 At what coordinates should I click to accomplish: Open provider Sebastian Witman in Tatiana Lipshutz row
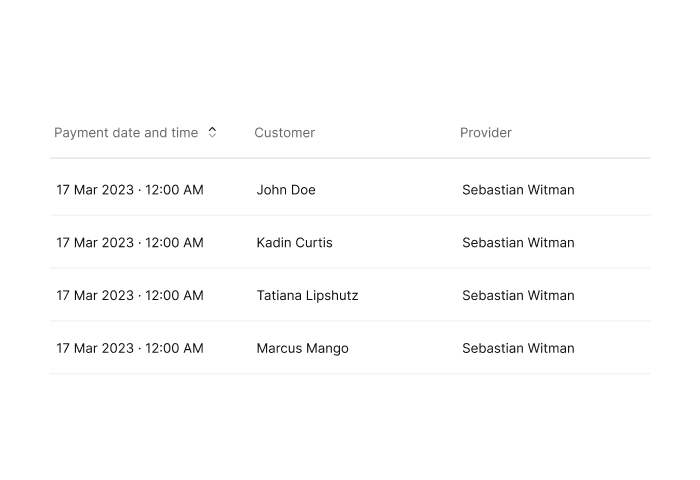tap(518, 296)
